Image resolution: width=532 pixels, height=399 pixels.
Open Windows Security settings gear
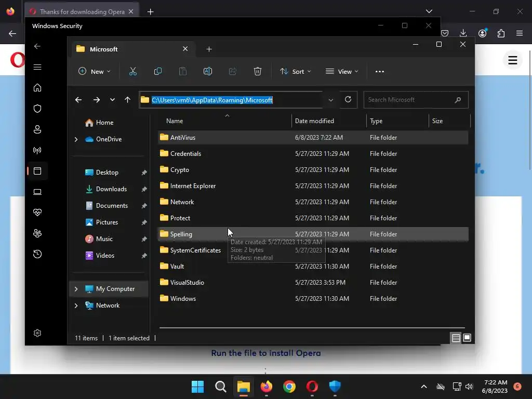pos(37,333)
